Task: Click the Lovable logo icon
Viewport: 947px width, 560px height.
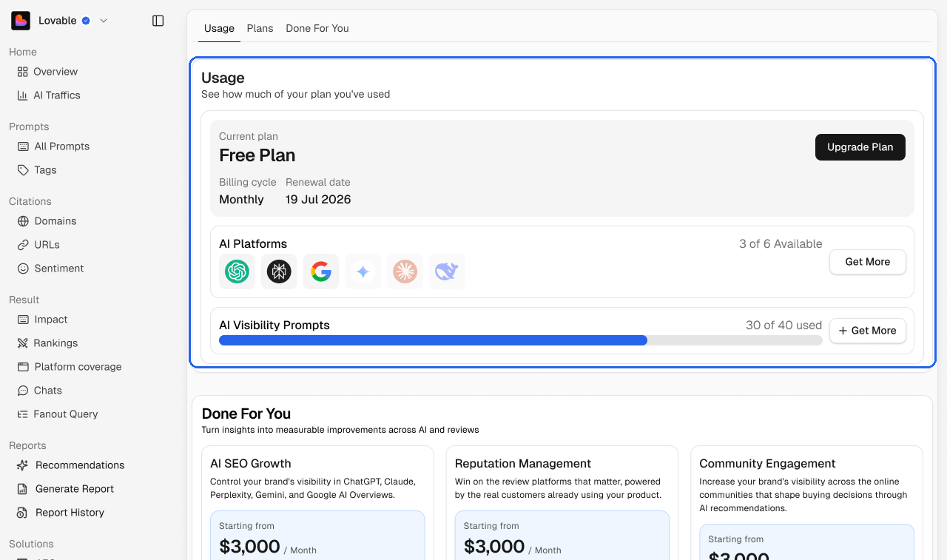Action: 21,21
